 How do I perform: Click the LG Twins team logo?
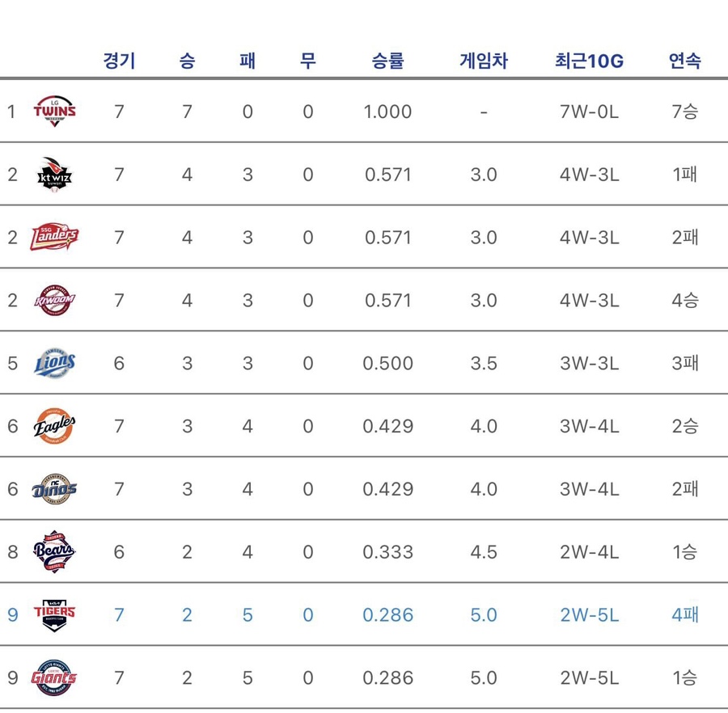click(54, 112)
